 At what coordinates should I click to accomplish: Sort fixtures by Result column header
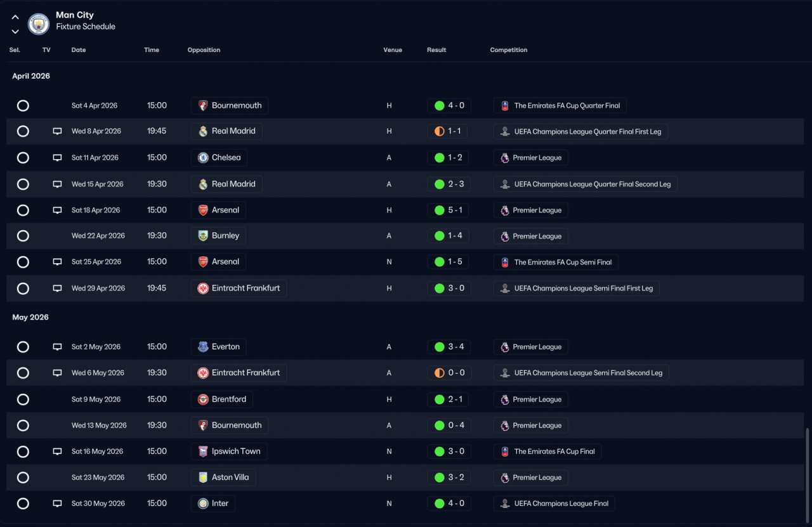pyautogui.click(x=436, y=50)
